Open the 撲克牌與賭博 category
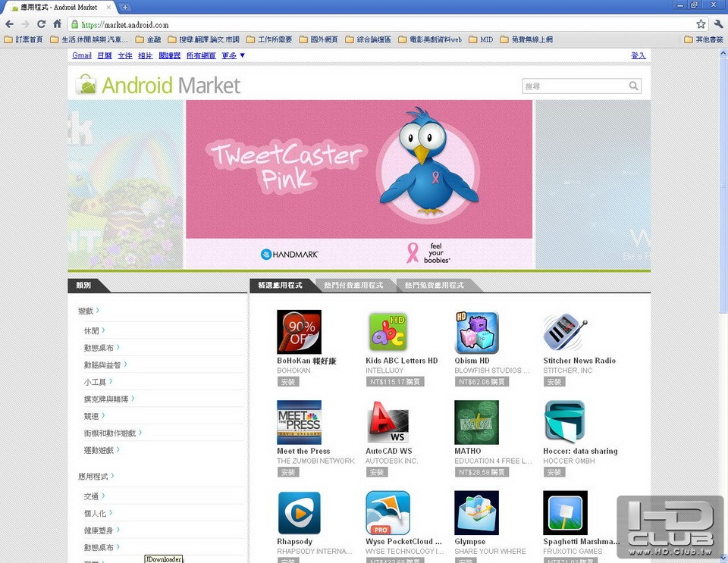 point(106,399)
